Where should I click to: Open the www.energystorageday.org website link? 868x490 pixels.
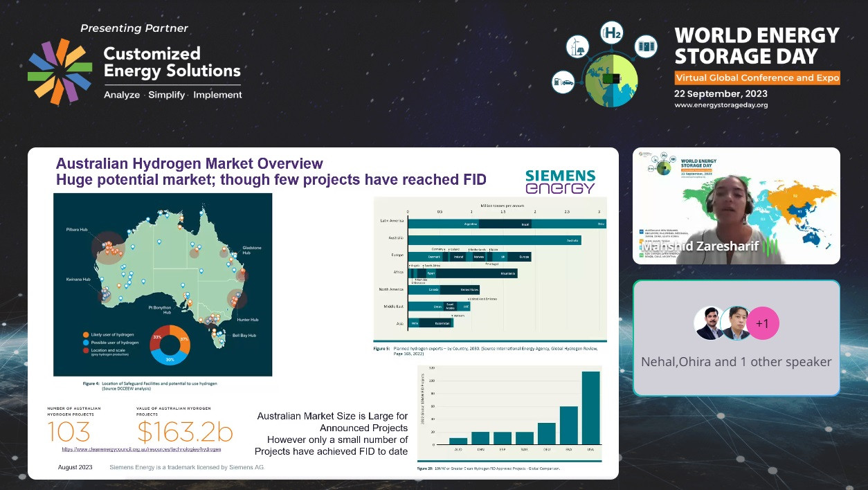click(721, 105)
